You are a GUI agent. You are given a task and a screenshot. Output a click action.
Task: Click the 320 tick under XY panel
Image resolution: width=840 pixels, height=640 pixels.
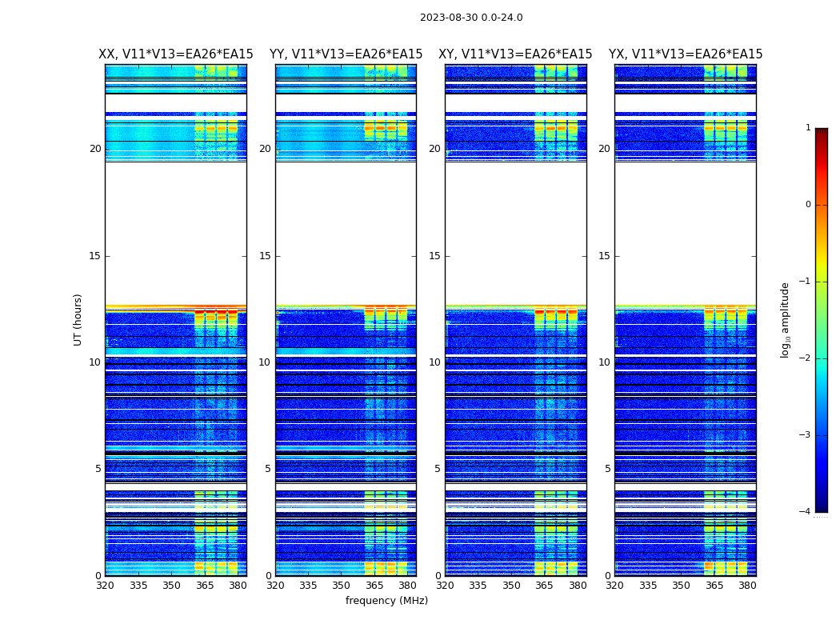point(445,586)
